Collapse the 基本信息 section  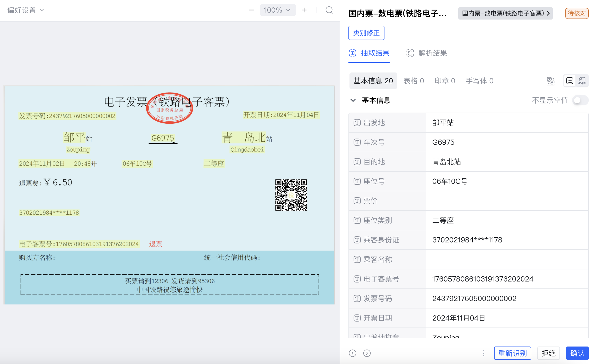(x=353, y=100)
